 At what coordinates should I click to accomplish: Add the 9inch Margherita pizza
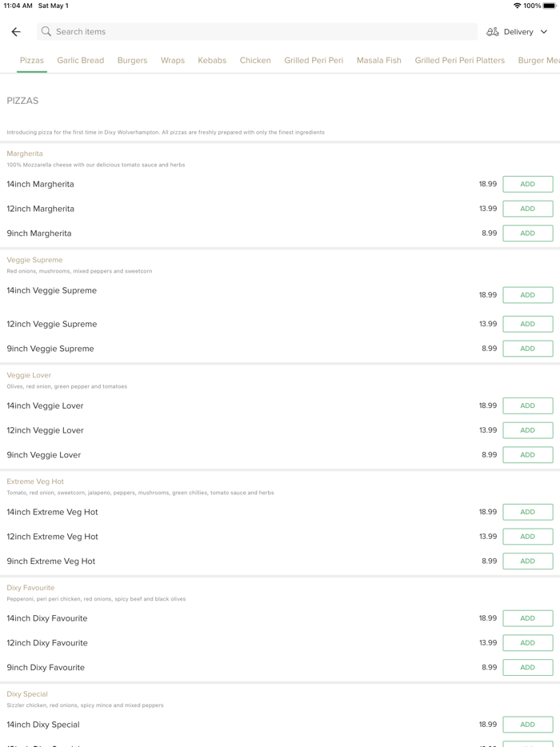point(527,234)
